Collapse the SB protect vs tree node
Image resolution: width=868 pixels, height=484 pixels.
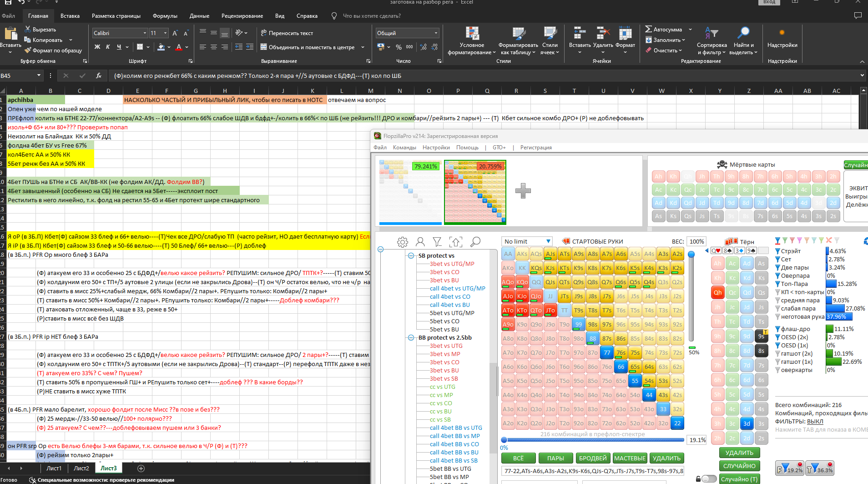tap(411, 255)
